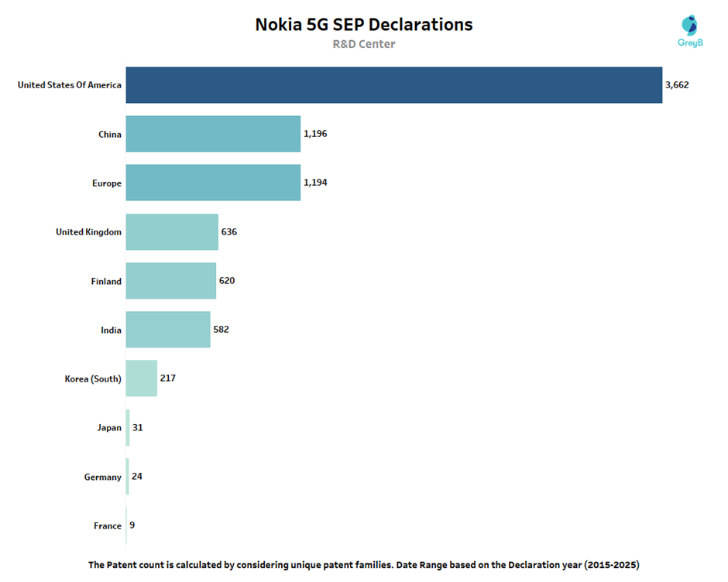Select the India bar
Viewport: 728px width, 582px height.
pyautogui.click(x=168, y=330)
